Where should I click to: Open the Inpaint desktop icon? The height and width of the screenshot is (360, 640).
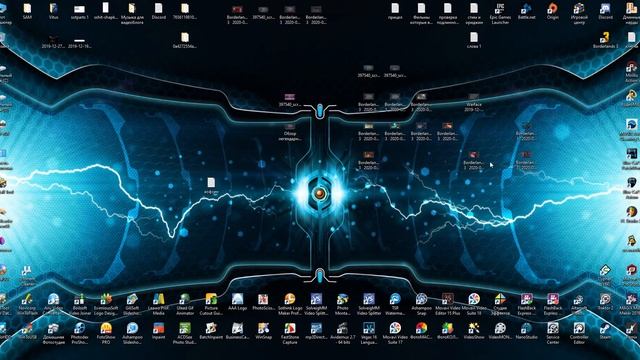(158, 331)
